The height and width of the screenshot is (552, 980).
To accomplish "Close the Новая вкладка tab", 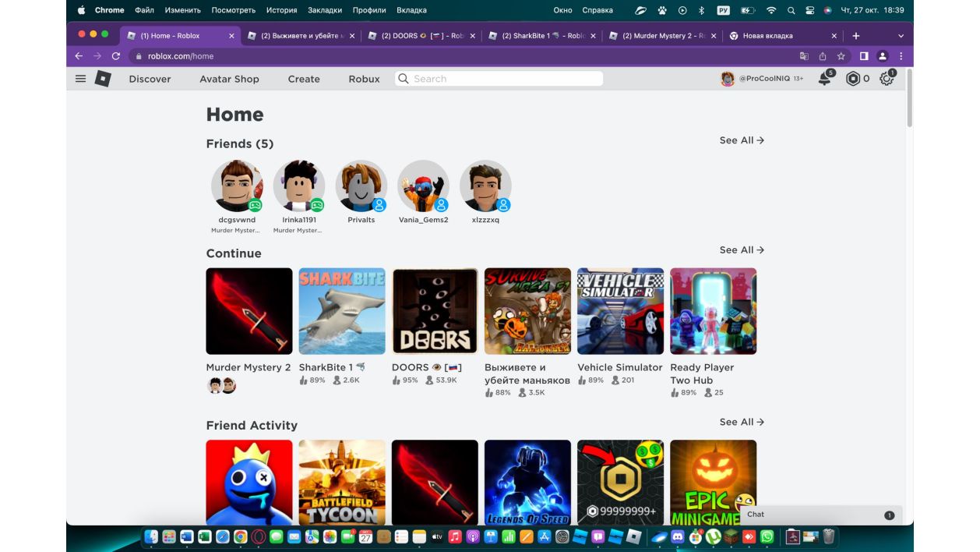I will pos(834,36).
